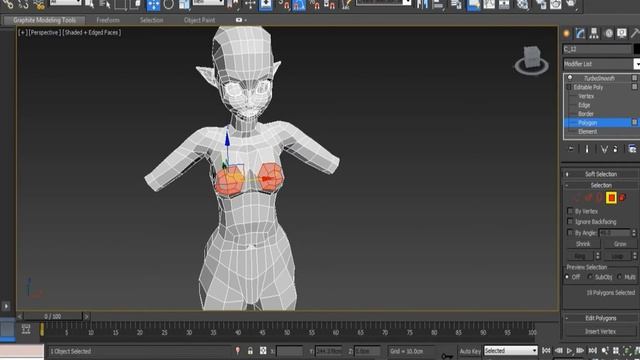Collapse the Editable Poly stack entry
This screenshot has height=360, width=640.
[x=569, y=87]
